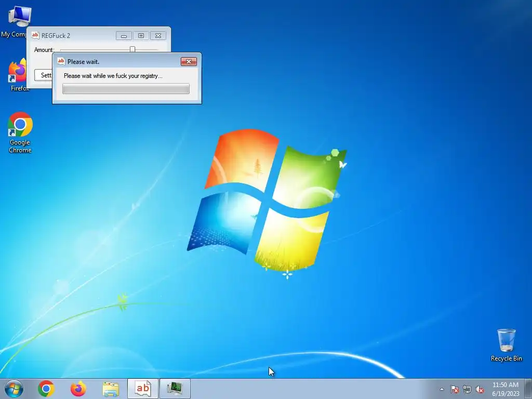
Task: Open the Recycle Bin icon
Action: tap(506, 345)
